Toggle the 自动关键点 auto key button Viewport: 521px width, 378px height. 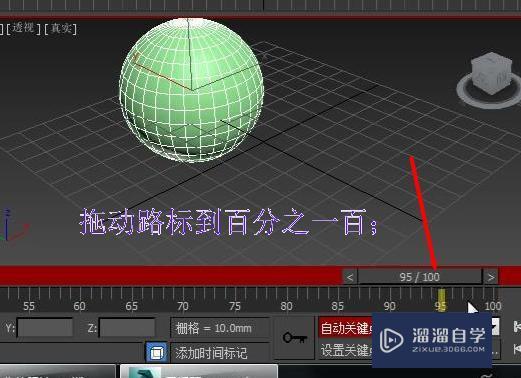coord(345,328)
